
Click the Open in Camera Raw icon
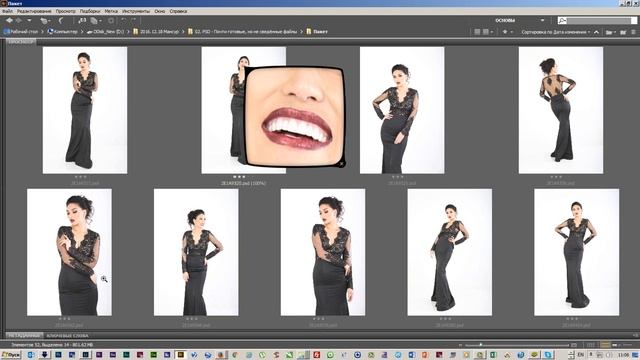pos(111,20)
